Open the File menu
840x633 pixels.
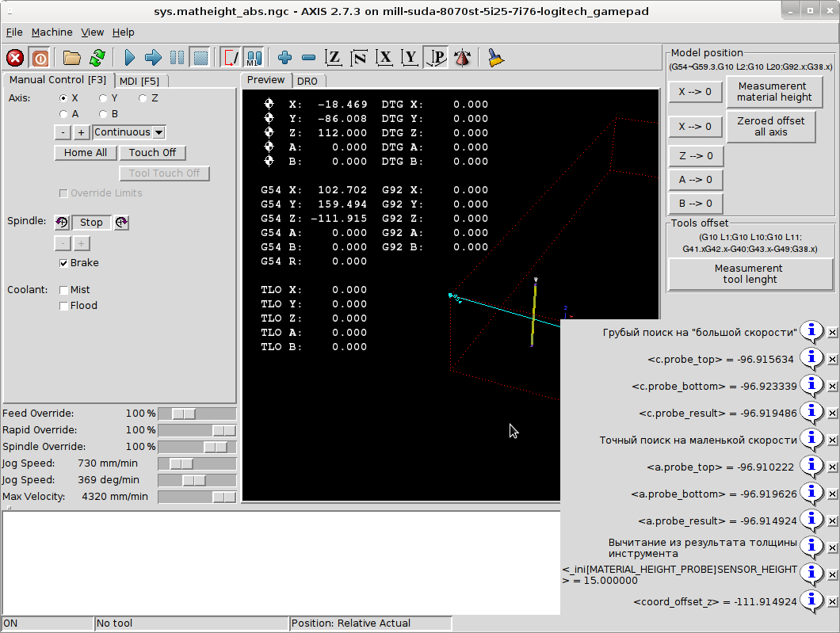click(14, 32)
